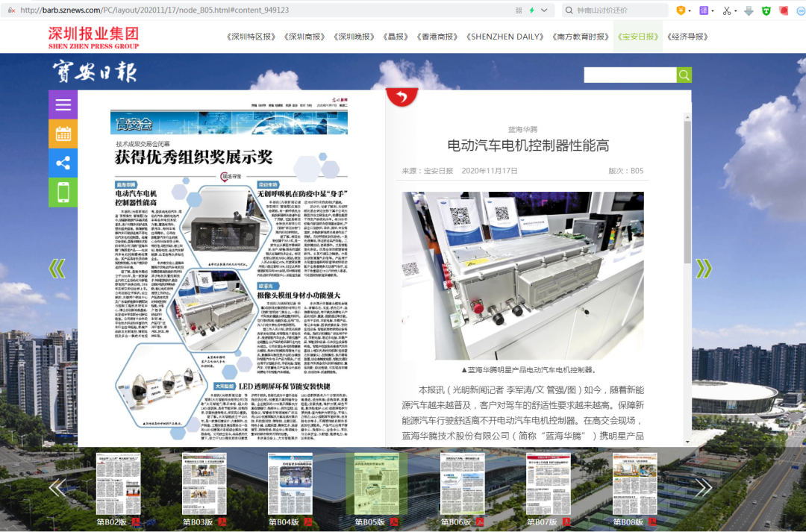Image resolution: width=806 pixels, height=532 pixels.
Task: Open 《SHENZHEN DAILY》 in the top navigation
Action: pos(504,37)
